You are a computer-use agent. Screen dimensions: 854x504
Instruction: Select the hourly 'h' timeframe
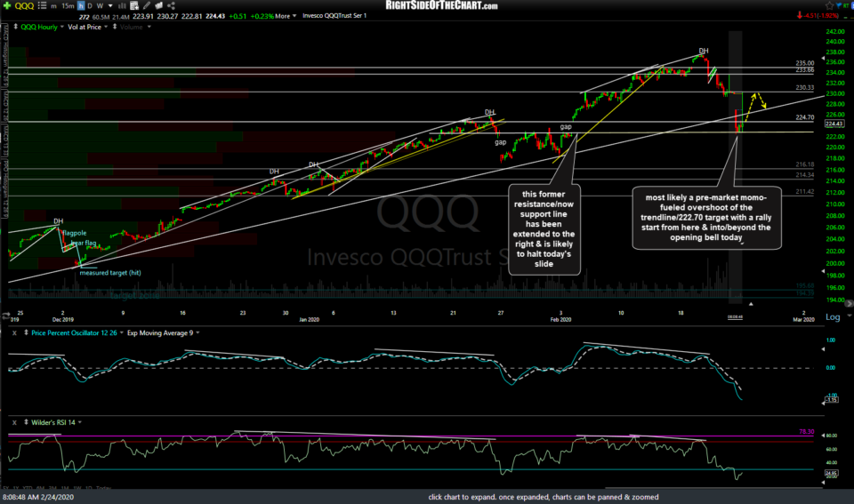click(81, 6)
